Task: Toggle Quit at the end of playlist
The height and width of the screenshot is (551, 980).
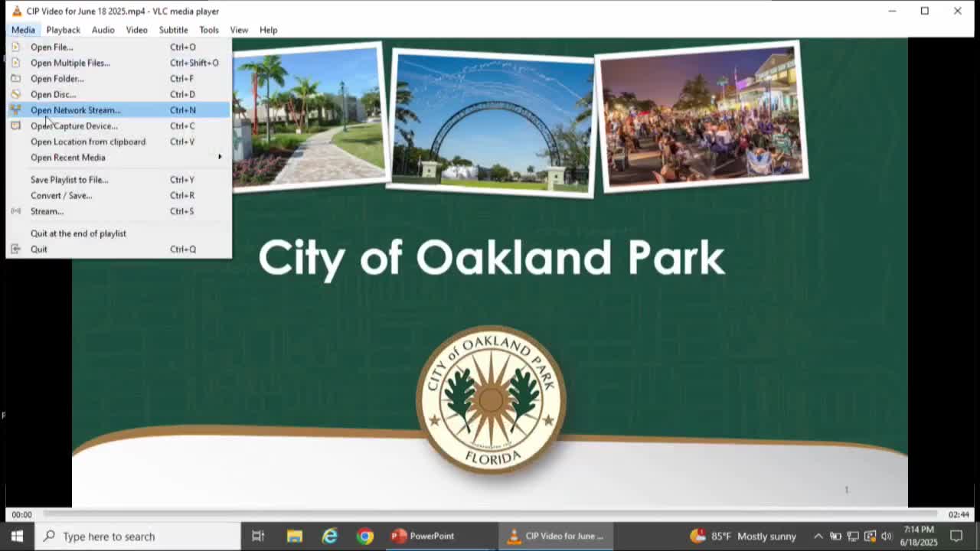Action: tap(78, 233)
